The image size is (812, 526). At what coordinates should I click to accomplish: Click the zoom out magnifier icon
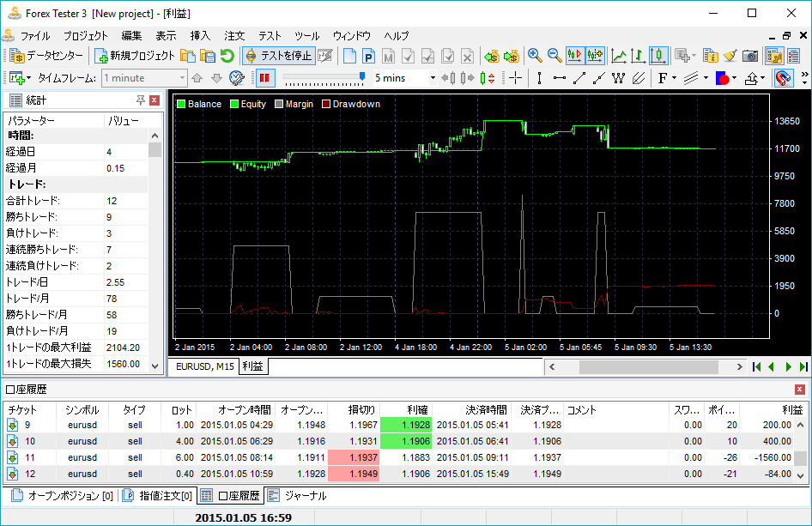click(554, 56)
